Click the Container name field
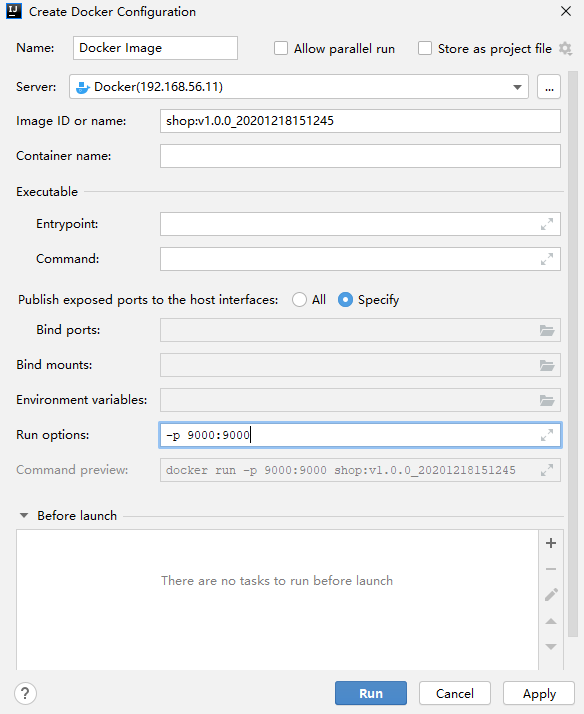Viewport: 584px width, 714px height. [x=360, y=156]
